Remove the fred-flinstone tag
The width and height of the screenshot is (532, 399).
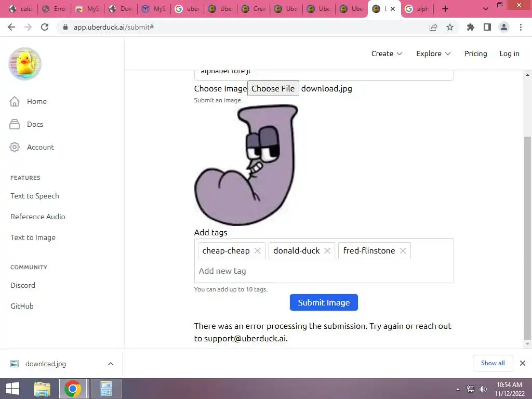[x=403, y=251]
